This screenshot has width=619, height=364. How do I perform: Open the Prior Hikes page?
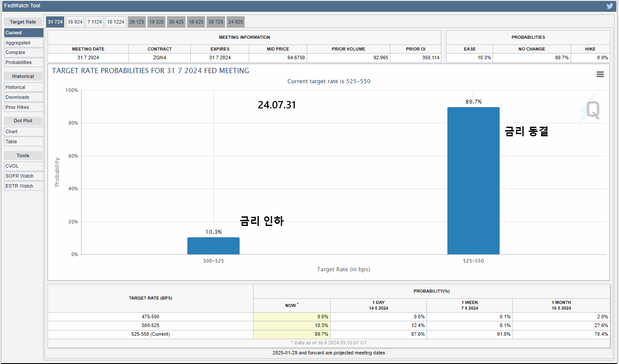click(24, 107)
